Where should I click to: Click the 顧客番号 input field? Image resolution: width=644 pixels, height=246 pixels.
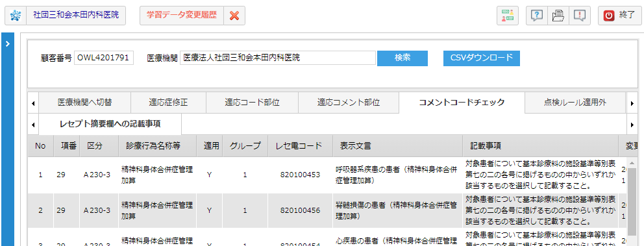[104, 58]
